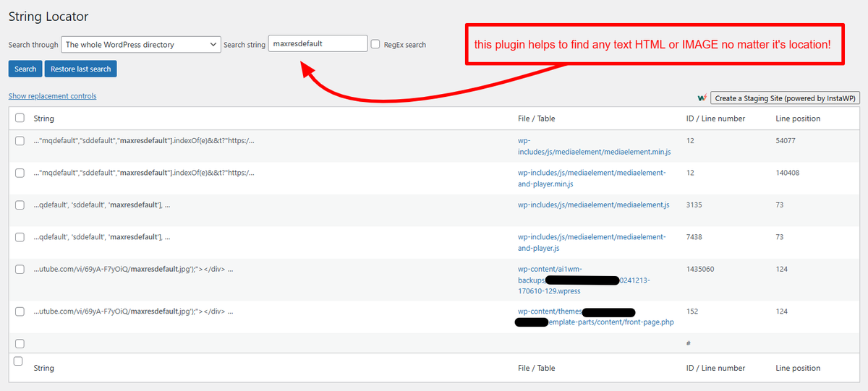Click the '# ' cell in the empty row
The image size is (868, 391).
point(688,343)
